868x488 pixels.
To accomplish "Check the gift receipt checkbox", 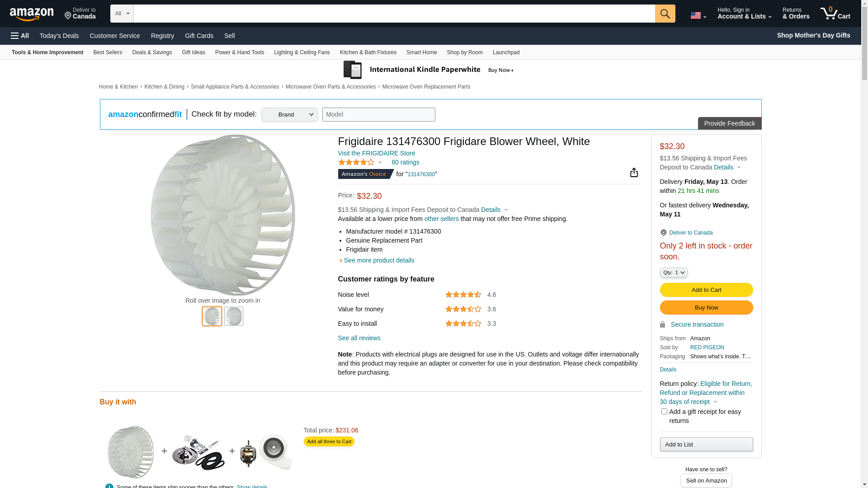I will pos(664,412).
